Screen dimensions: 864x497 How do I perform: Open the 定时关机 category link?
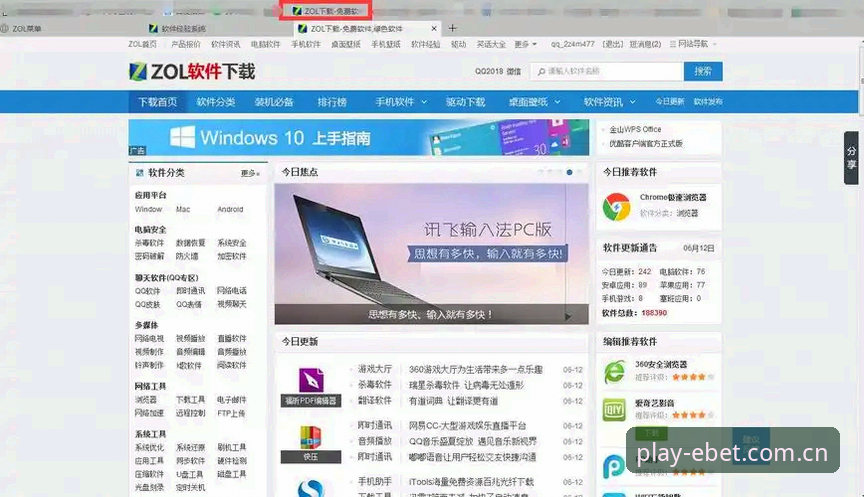pos(191,488)
